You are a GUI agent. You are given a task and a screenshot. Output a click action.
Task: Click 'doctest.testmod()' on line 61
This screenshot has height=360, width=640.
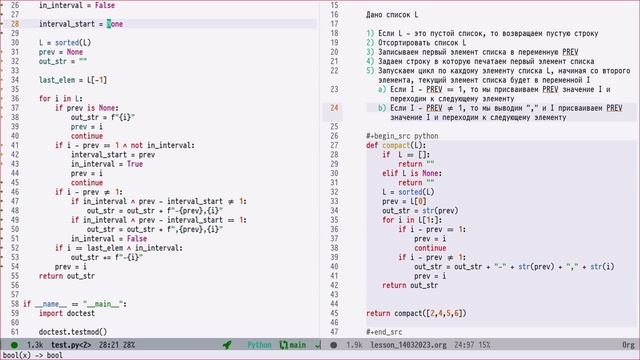click(73, 332)
